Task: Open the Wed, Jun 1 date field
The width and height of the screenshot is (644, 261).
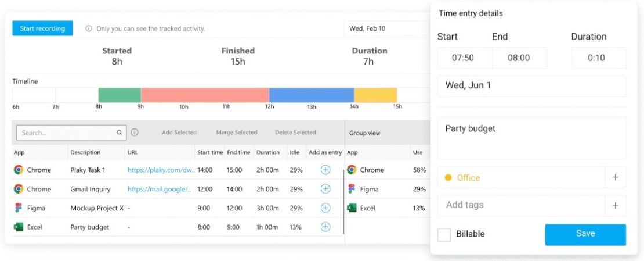Action: click(x=531, y=85)
